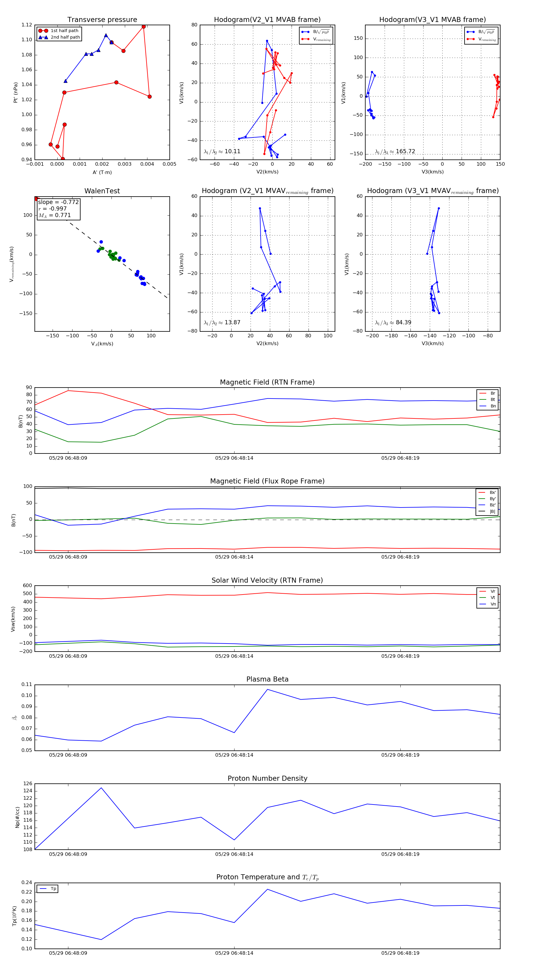Click the "A' (T·m)" x-axis label

pyautogui.click(x=102, y=172)
